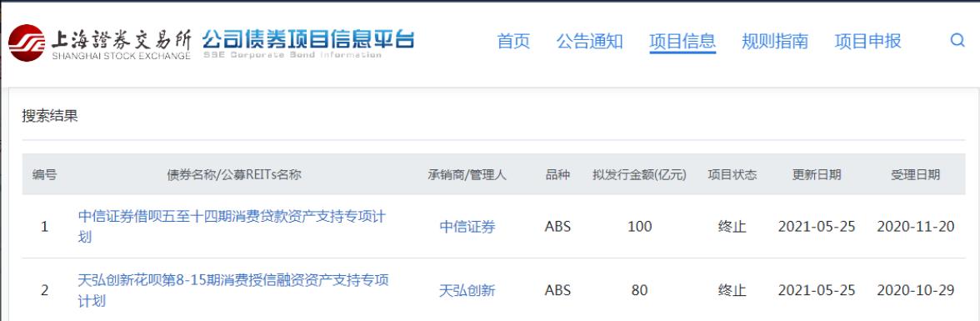
Task: Select the amount cell 100
Action: click(x=639, y=227)
